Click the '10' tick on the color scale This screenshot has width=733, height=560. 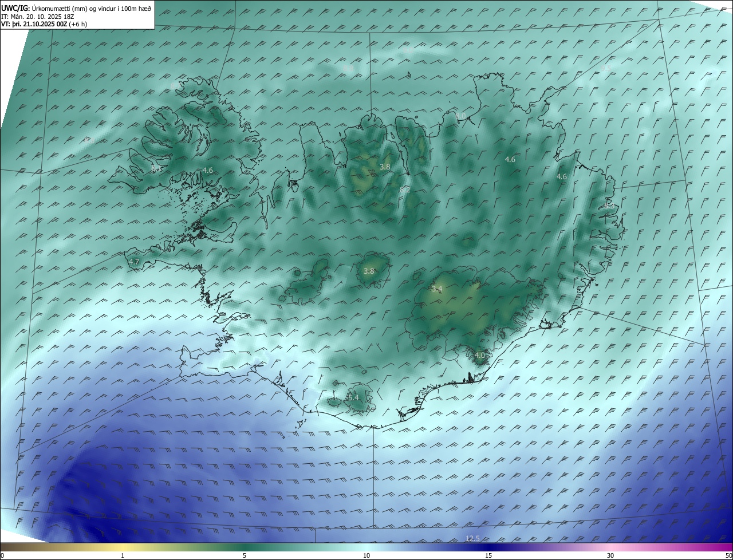(366, 555)
